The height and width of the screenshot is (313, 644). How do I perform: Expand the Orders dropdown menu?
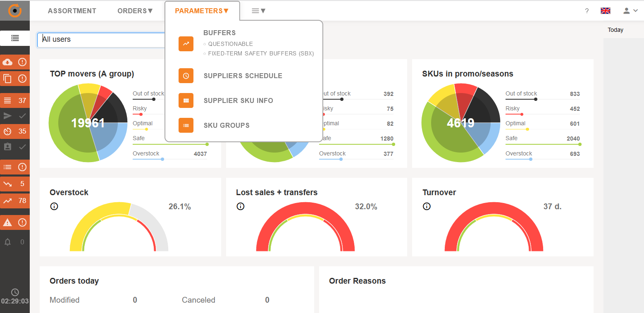135,11
